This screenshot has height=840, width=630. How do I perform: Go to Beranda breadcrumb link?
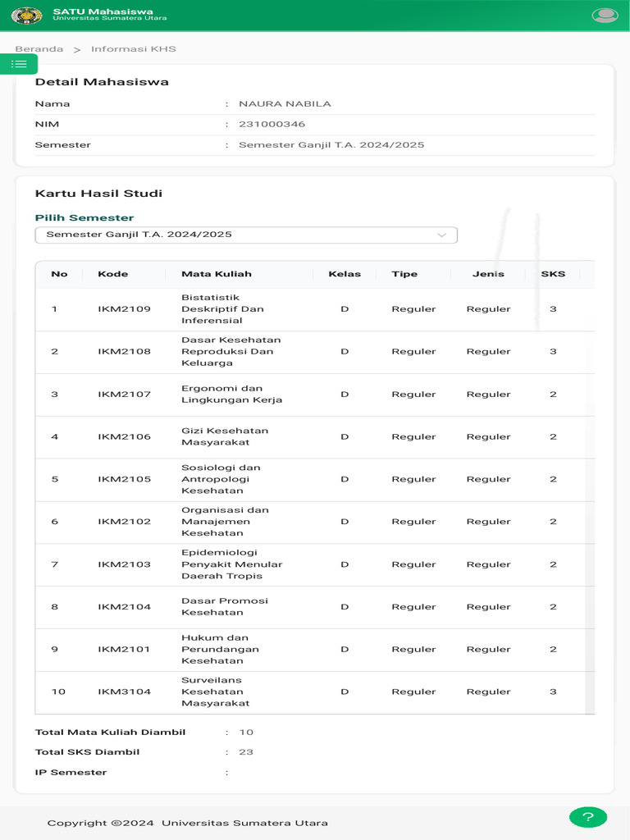point(39,49)
